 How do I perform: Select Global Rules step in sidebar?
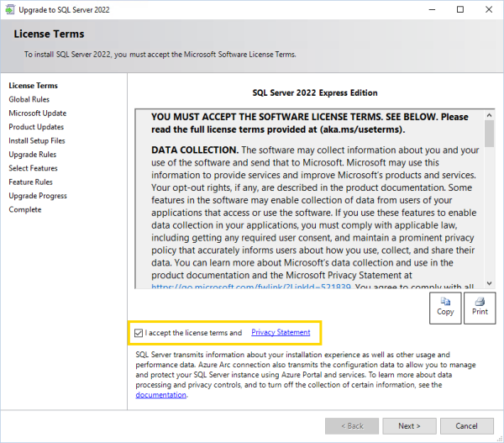pyautogui.click(x=29, y=99)
